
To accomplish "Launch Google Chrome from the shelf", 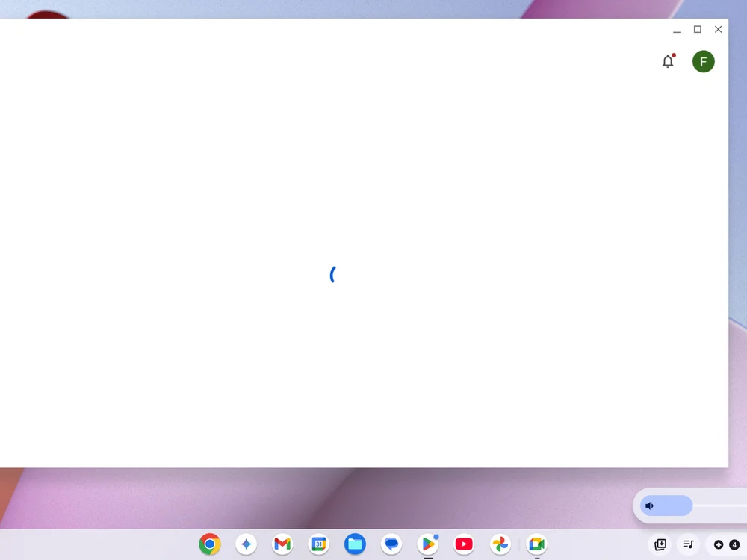I will [210, 544].
